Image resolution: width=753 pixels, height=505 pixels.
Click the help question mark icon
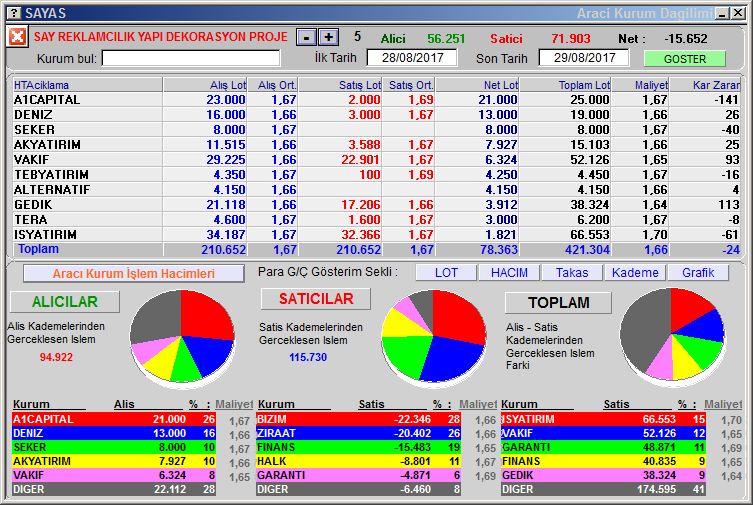tap(15, 13)
